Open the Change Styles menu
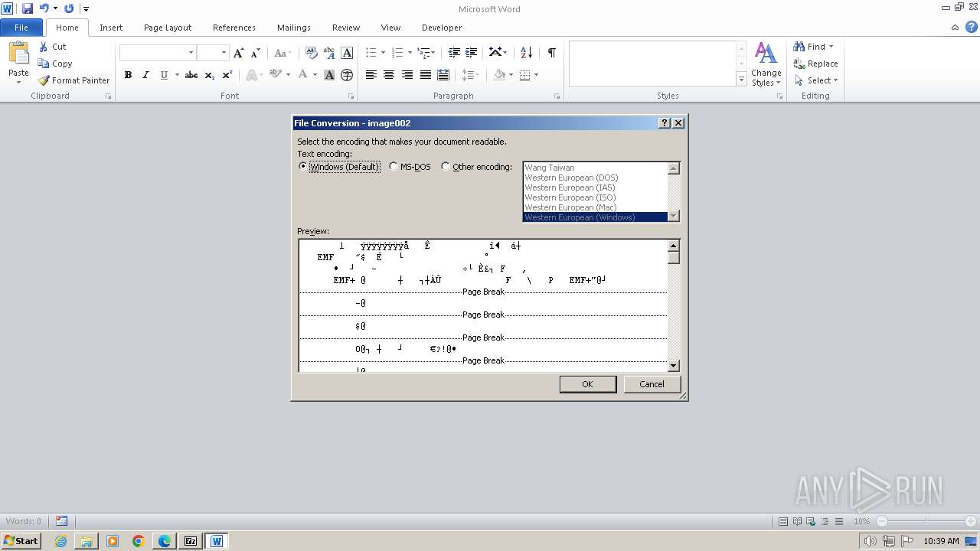Screen dimensions: 980x551 (x=766, y=64)
